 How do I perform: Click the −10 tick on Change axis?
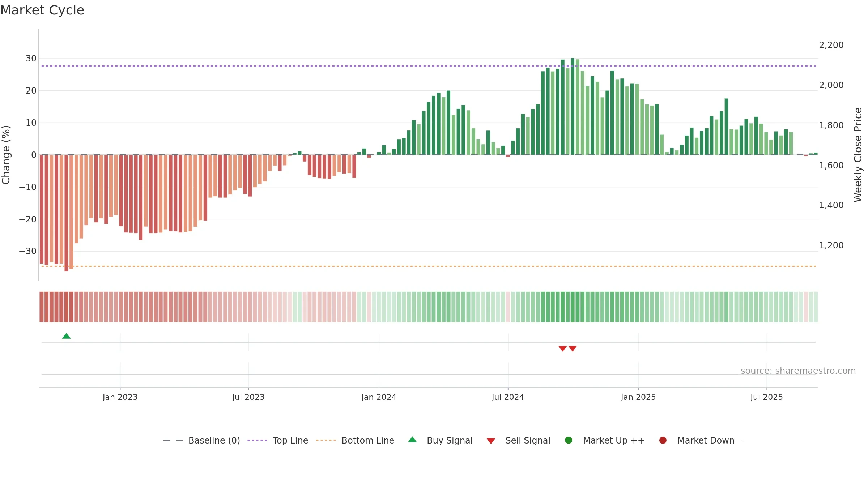28,187
